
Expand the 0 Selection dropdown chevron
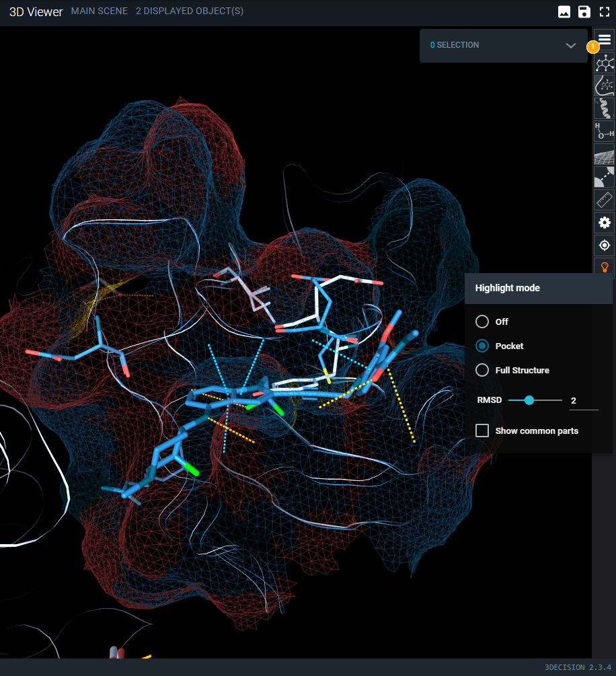[x=571, y=46]
